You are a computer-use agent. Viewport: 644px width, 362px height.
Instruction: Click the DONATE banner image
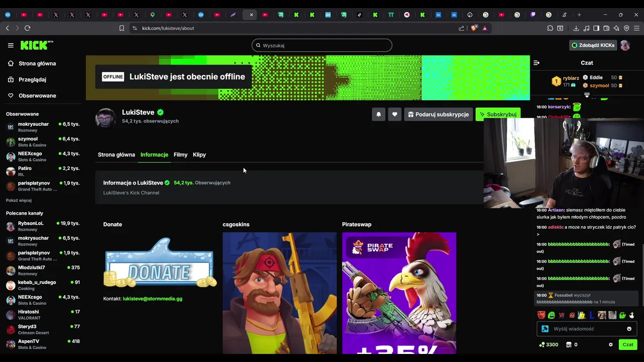tap(160, 262)
